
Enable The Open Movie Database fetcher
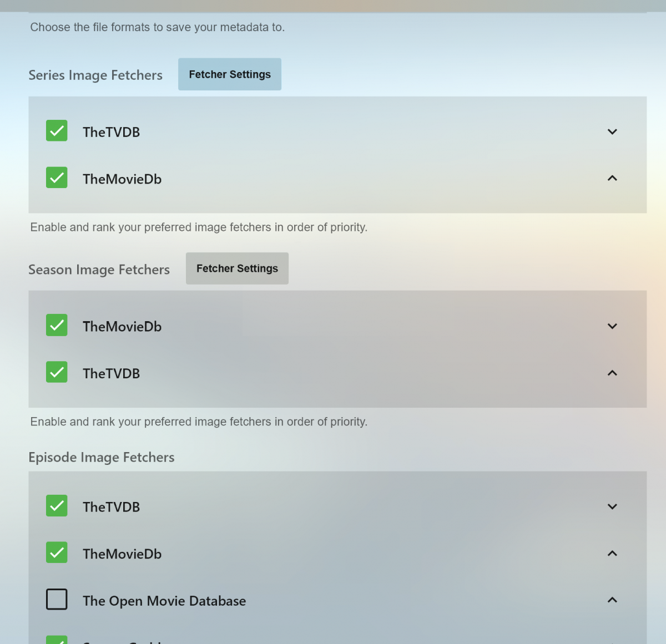point(57,600)
